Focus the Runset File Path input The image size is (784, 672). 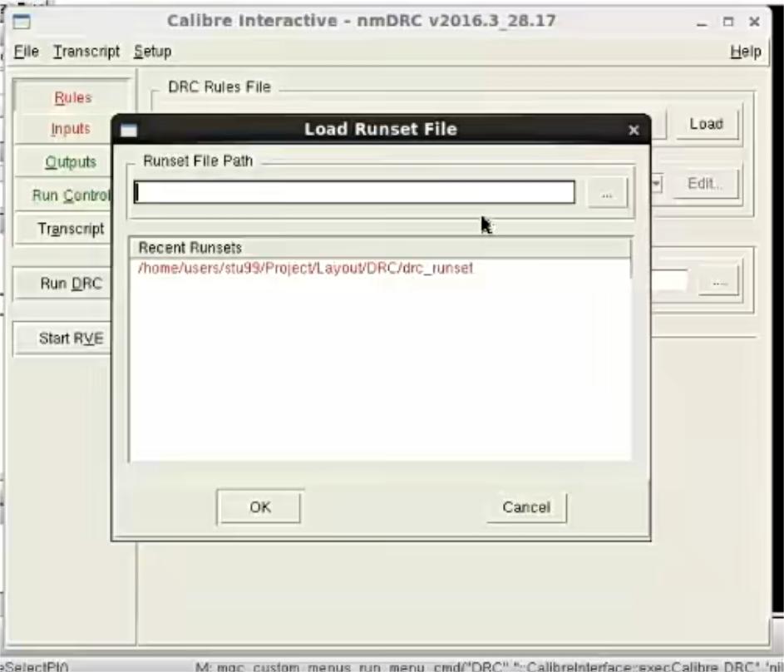[x=354, y=192]
